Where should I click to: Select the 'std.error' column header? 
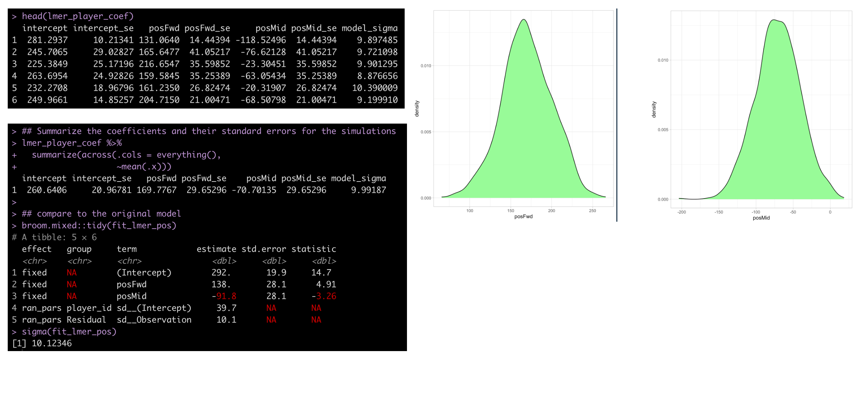[x=264, y=249]
